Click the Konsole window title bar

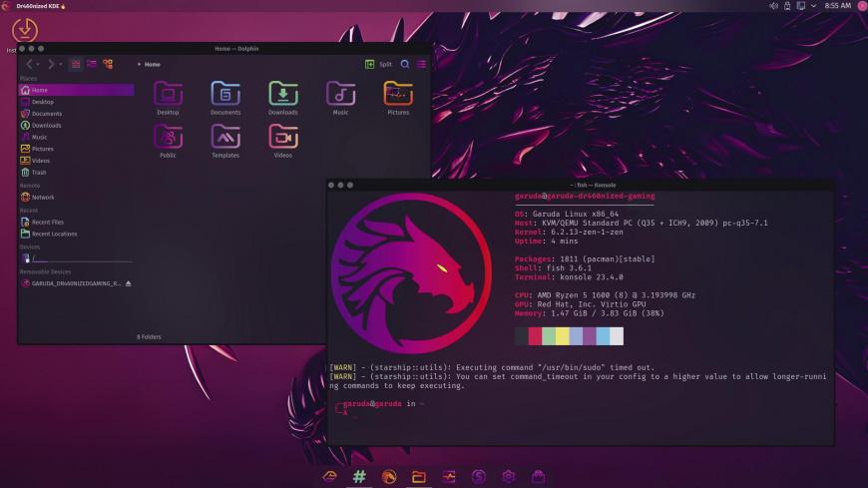[x=580, y=185]
